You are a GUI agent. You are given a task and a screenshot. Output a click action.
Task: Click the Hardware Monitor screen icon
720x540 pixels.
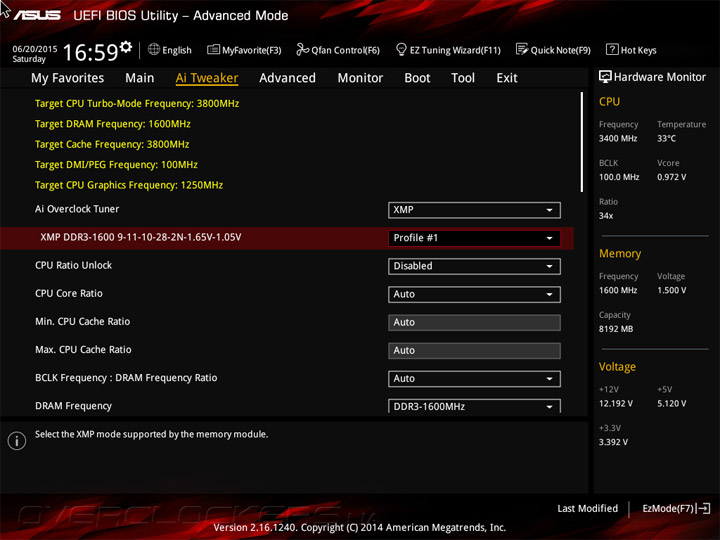coord(605,77)
